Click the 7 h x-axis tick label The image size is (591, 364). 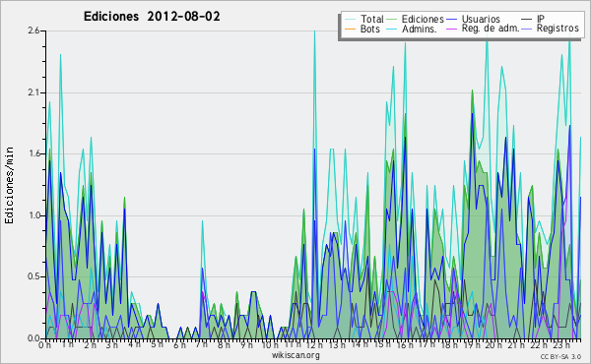click(x=202, y=344)
